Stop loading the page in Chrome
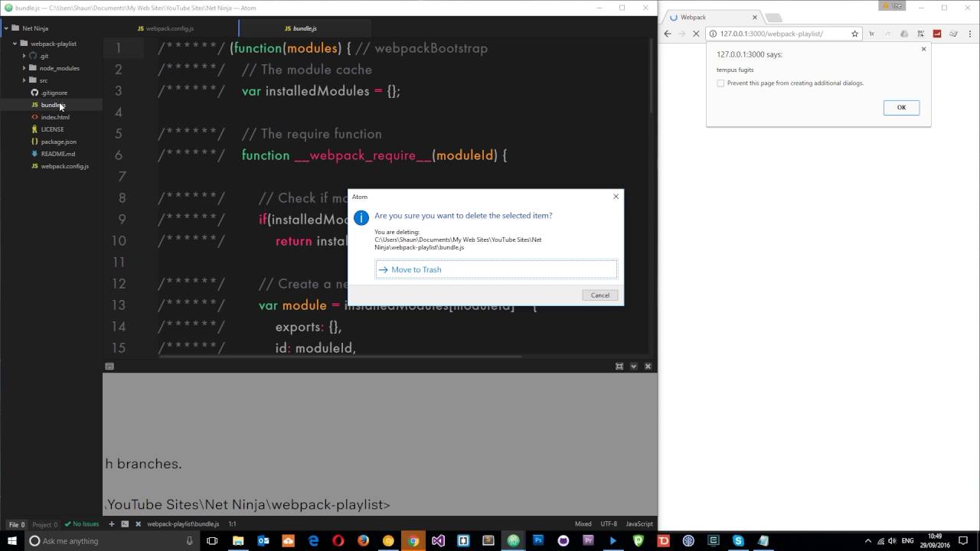This screenshot has width=980, height=551. [x=696, y=34]
